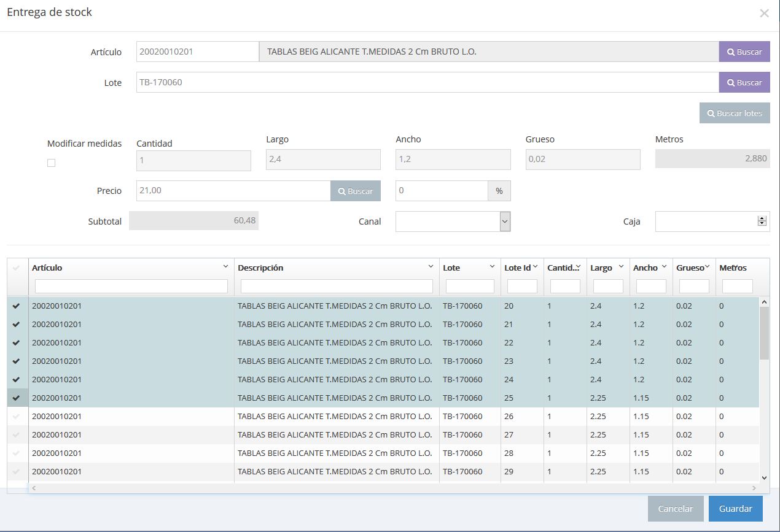Click the Largo column filter box

click(608, 286)
